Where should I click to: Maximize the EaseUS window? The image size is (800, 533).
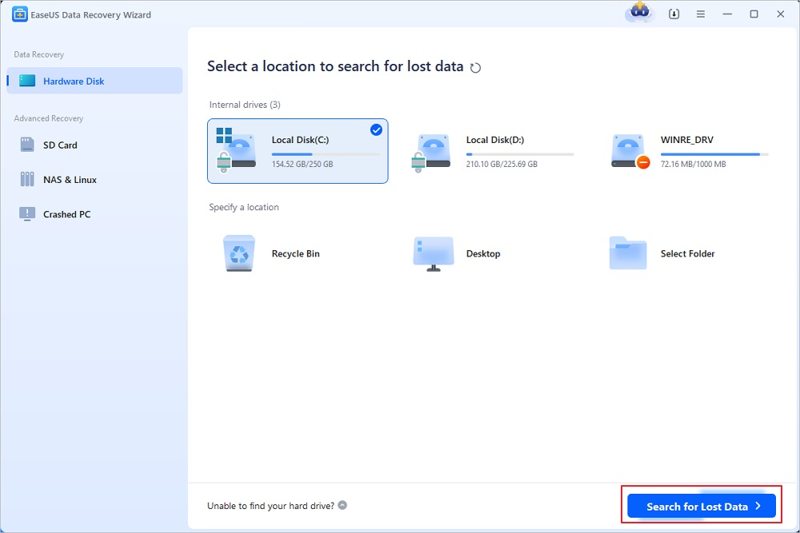(x=754, y=14)
